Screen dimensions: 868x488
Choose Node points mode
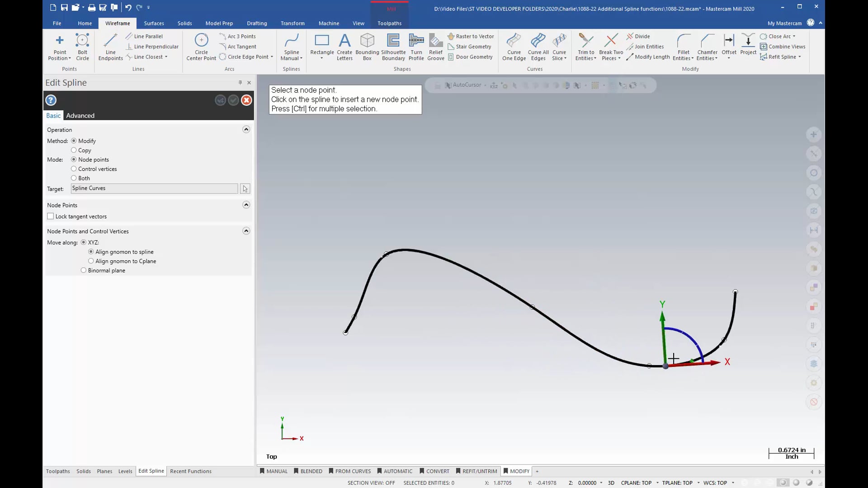[74, 160]
